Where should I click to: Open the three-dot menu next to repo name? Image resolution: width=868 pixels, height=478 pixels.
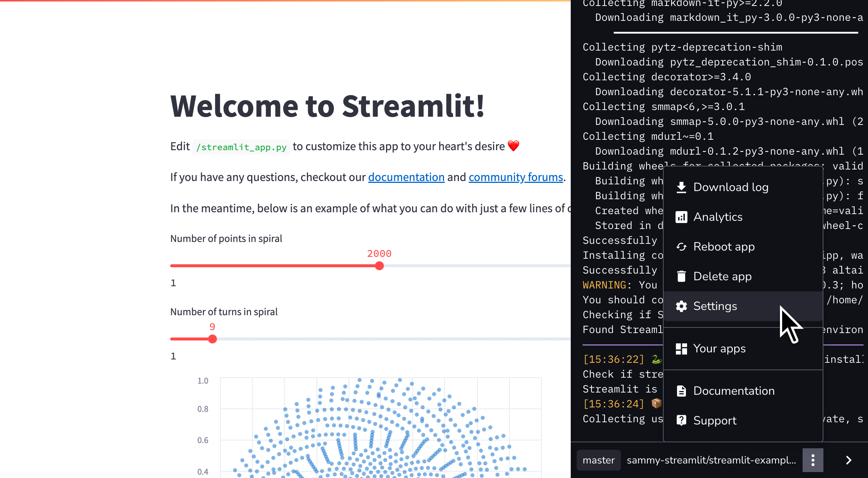(813, 460)
